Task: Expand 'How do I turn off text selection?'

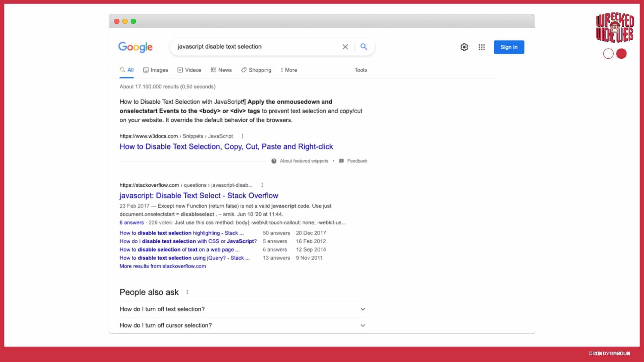Action: pos(363,309)
